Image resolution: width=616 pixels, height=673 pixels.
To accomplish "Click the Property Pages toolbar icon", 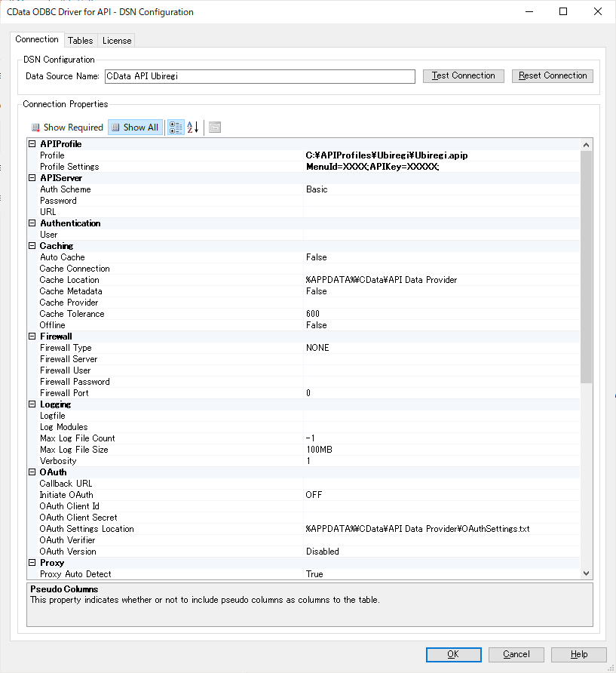I will [214, 128].
